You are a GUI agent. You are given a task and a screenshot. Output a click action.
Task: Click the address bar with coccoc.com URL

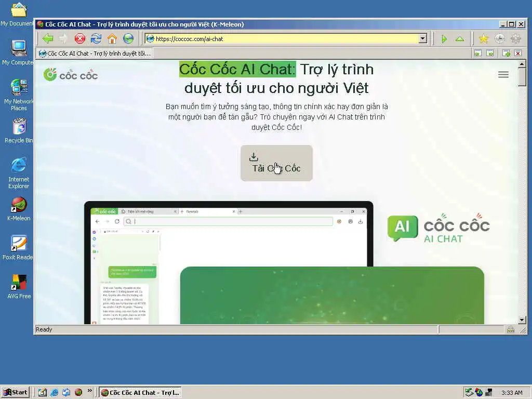[285, 38]
